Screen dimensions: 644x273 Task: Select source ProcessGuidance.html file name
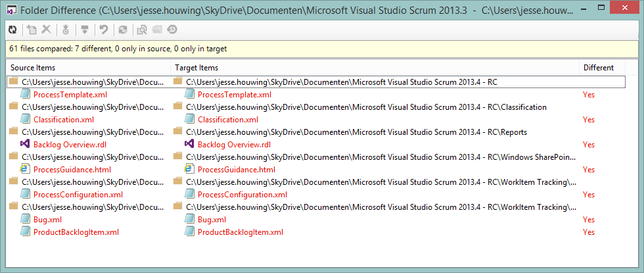pos(72,170)
